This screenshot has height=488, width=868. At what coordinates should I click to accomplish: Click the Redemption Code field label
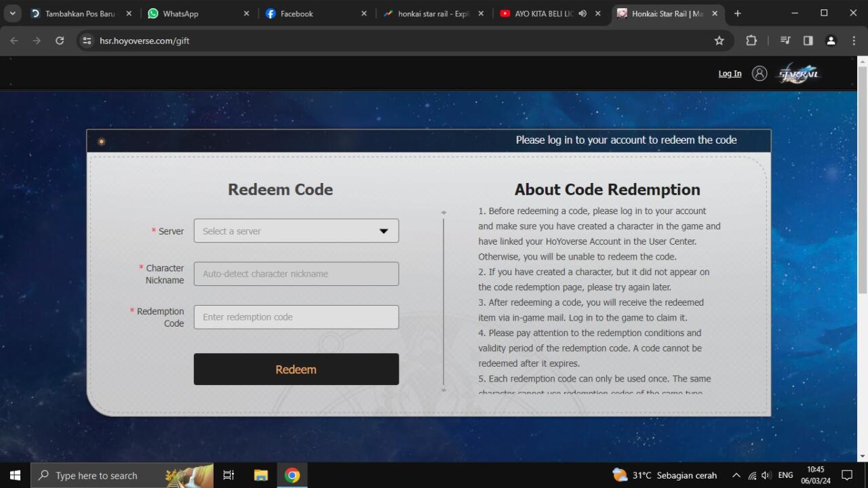click(x=160, y=317)
